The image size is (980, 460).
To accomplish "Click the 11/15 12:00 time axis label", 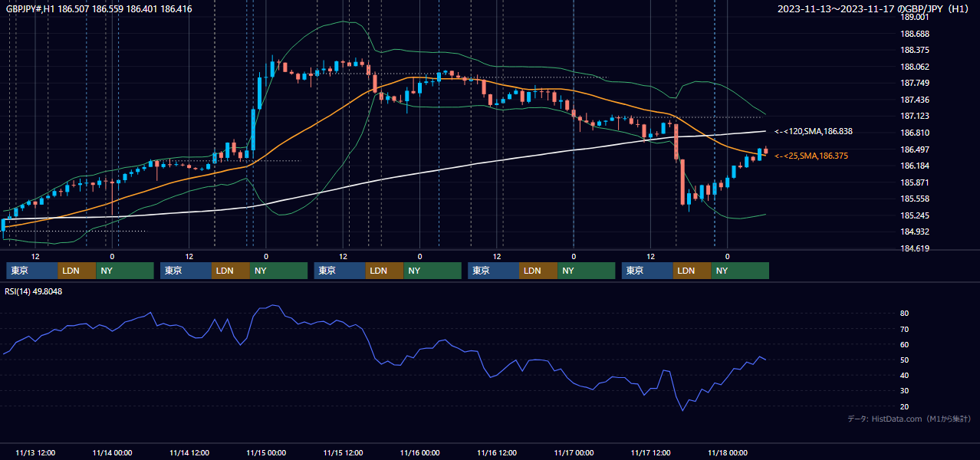I will 344,452.
